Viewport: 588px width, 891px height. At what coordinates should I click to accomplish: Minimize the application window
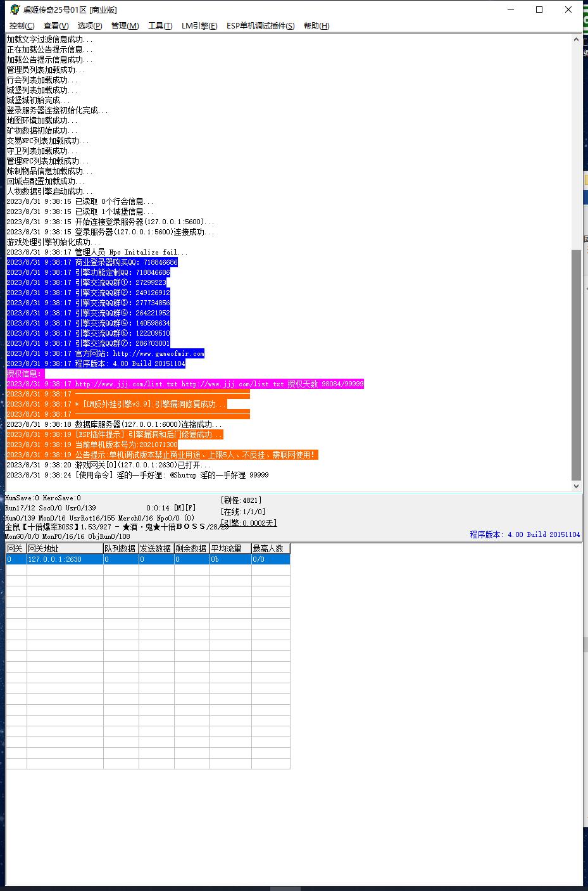(x=510, y=9)
